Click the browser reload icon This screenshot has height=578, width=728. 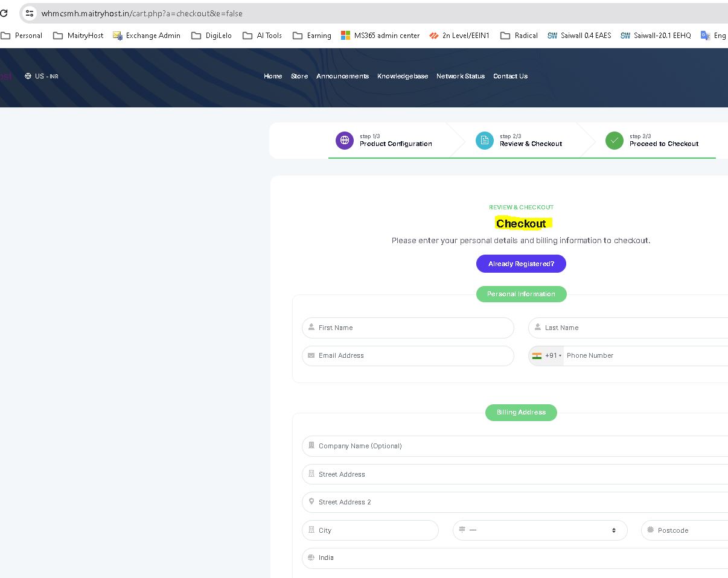coord(4,13)
